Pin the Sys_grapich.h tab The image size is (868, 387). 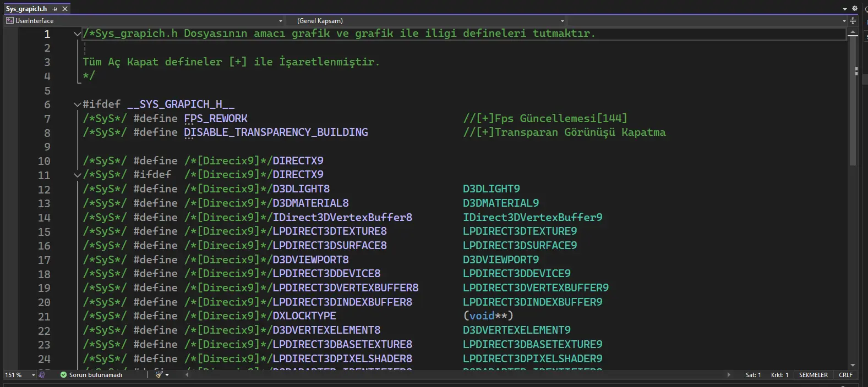(x=54, y=9)
